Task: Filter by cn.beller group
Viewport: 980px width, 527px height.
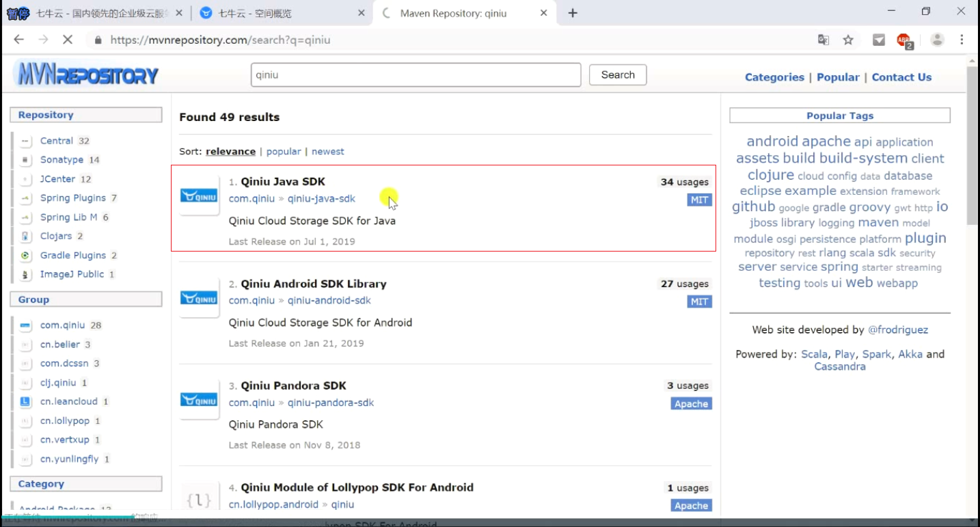Action: pyautogui.click(x=60, y=344)
